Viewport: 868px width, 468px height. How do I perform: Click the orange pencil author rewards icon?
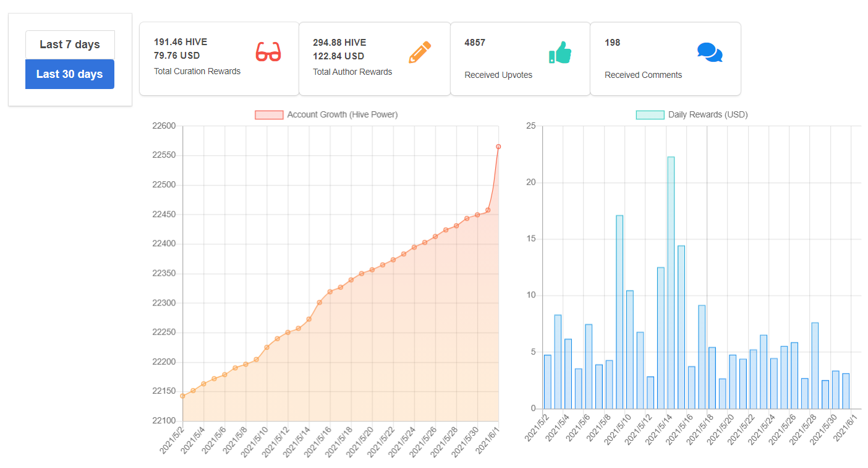pos(420,53)
